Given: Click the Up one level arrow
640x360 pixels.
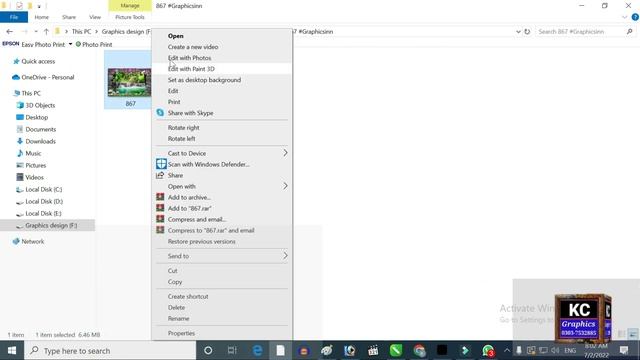Looking at the screenshot, I should click(46, 31).
